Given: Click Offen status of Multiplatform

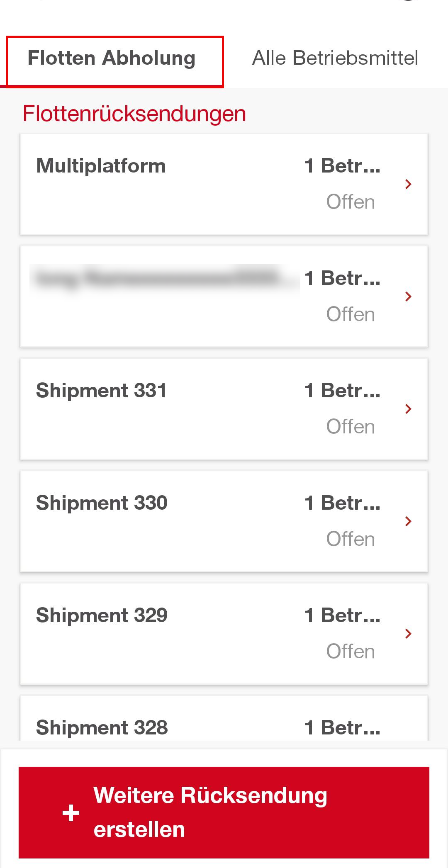Looking at the screenshot, I should tap(351, 202).
